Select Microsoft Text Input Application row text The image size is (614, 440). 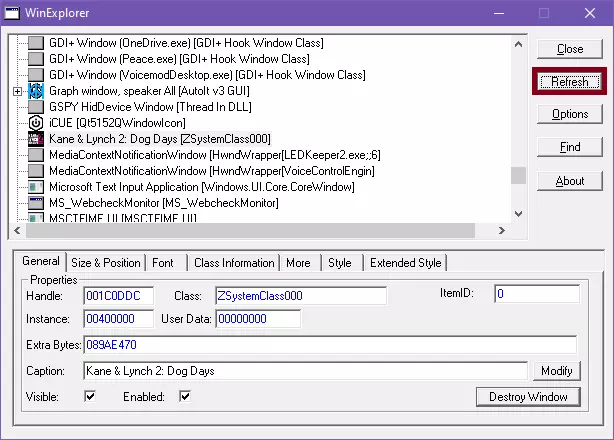[x=202, y=187]
